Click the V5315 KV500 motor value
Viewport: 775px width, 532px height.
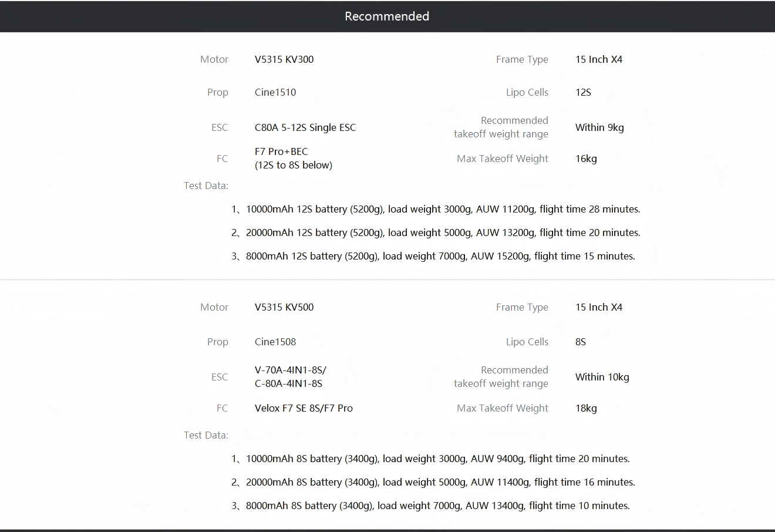[284, 307]
